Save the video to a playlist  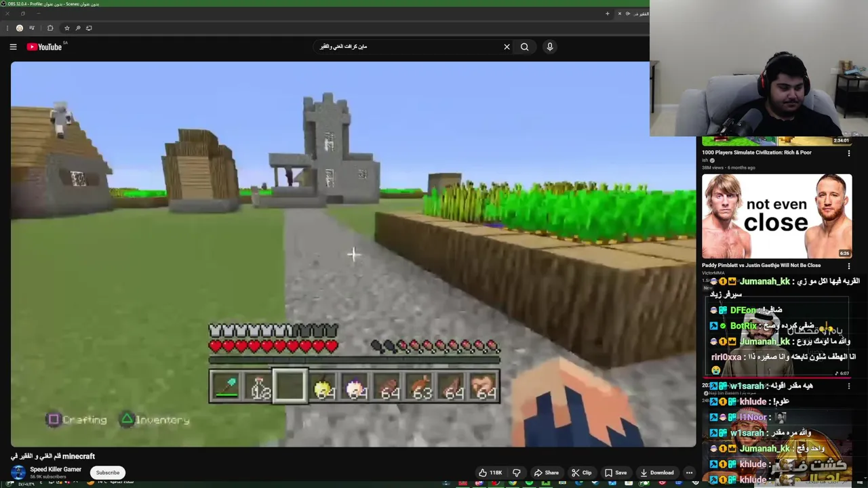(616, 472)
